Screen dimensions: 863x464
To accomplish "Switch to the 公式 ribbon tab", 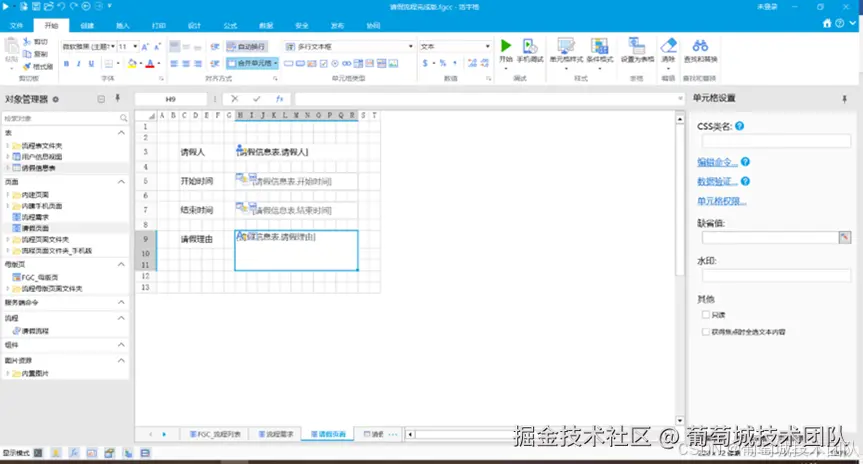I will click(230, 26).
